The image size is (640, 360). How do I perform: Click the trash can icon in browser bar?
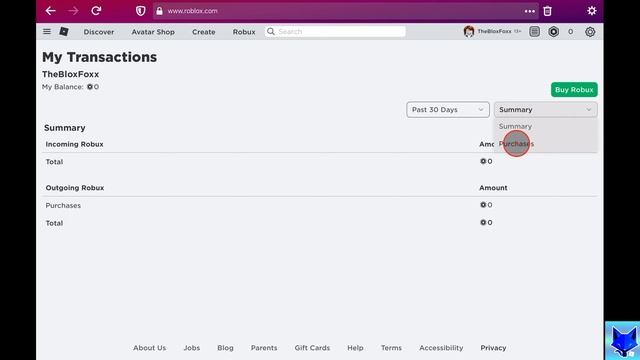coord(548,11)
